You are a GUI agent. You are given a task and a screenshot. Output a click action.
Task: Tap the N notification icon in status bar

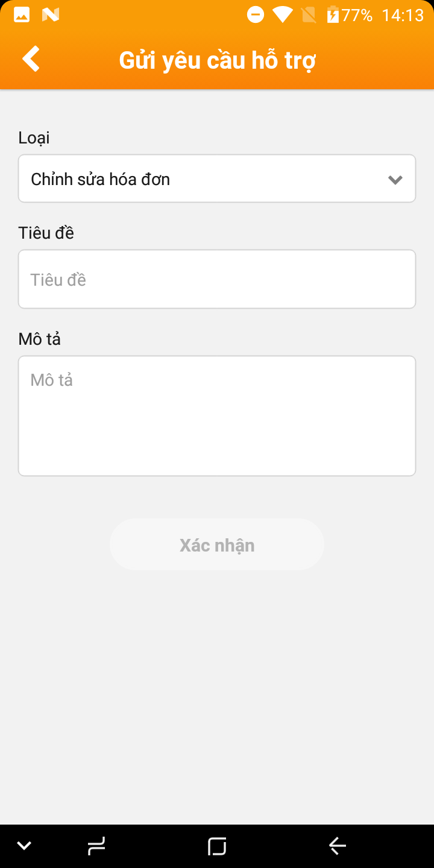[x=51, y=14]
